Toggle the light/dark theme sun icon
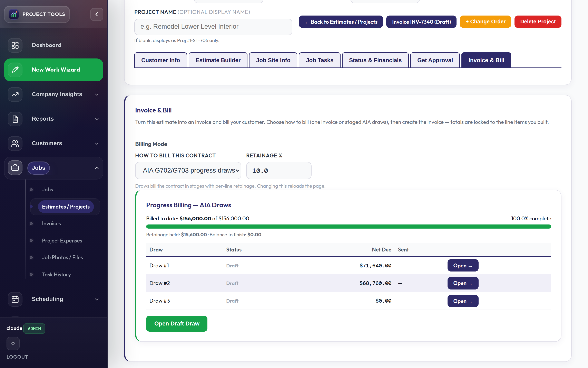Viewport: 588px width, 368px height. point(13,343)
